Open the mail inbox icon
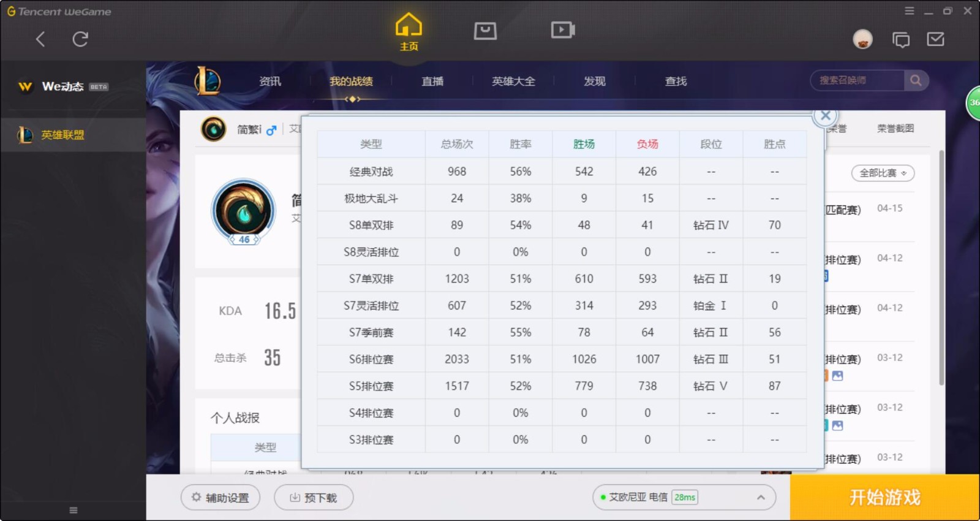This screenshot has height=521, width=980. [x=935, y=39]
